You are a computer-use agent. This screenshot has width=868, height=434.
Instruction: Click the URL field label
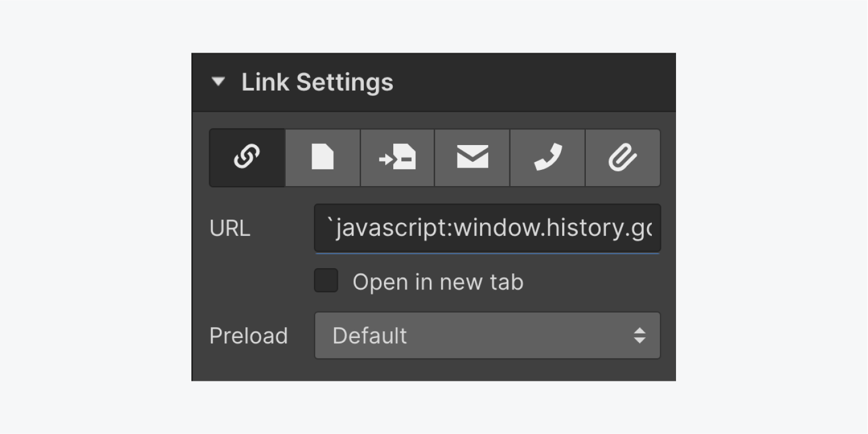pyautogui.click(x=230, y=229)
